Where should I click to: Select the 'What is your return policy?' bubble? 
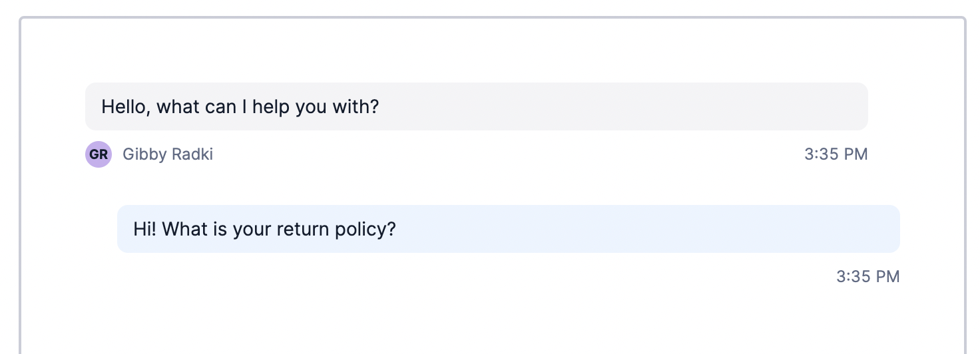pyautogui.click(x=509, y=229)
